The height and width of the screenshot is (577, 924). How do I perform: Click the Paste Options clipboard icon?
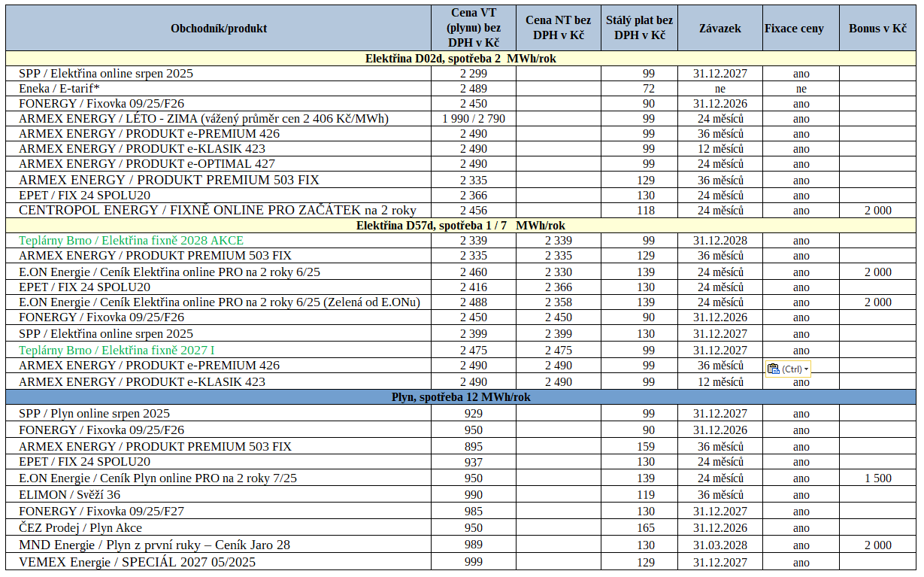(774, 369)
